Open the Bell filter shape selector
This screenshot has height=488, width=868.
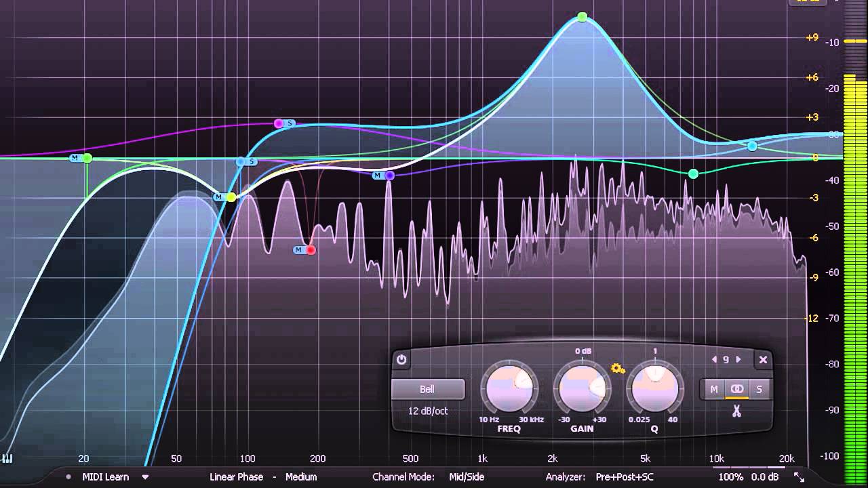[x=428, y=389]
